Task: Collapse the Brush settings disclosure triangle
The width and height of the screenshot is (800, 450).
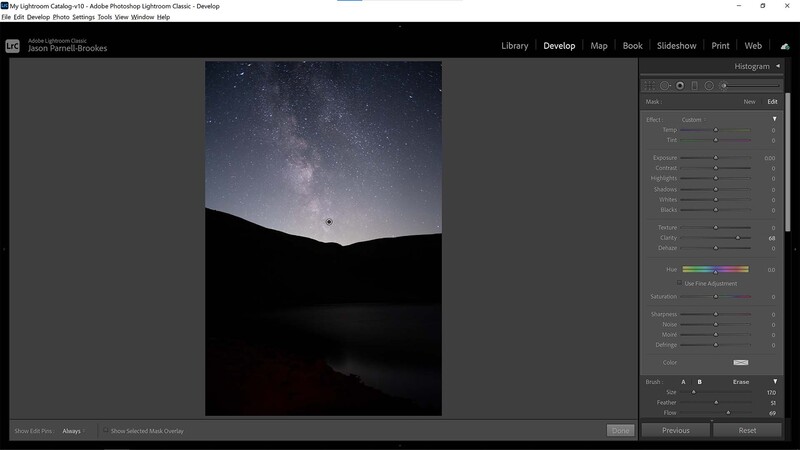Action: (x=775, y=382)
